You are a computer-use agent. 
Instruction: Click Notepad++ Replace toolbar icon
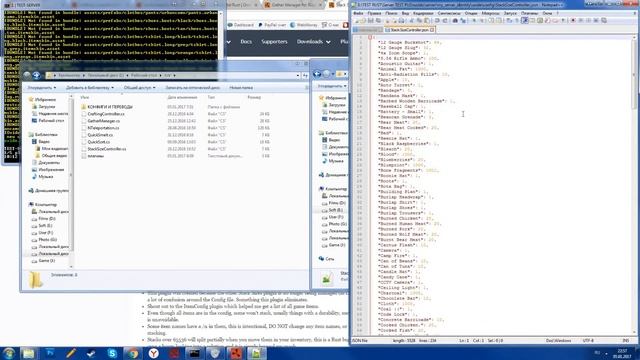462,20
